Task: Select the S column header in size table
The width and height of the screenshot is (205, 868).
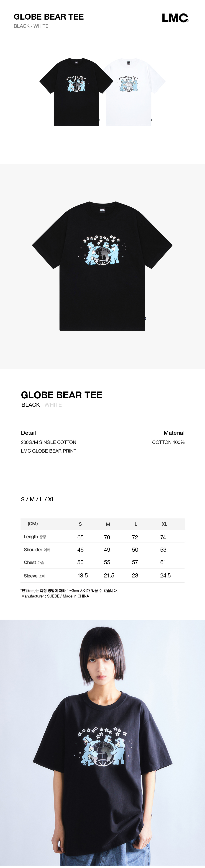Action: pyautogui.click(x=80, y=524)
